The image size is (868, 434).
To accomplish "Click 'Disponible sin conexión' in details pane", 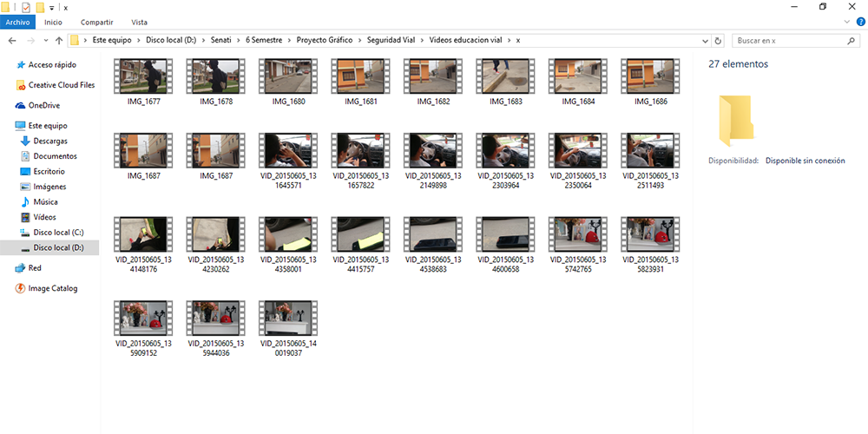I will [x=805, y=161].
